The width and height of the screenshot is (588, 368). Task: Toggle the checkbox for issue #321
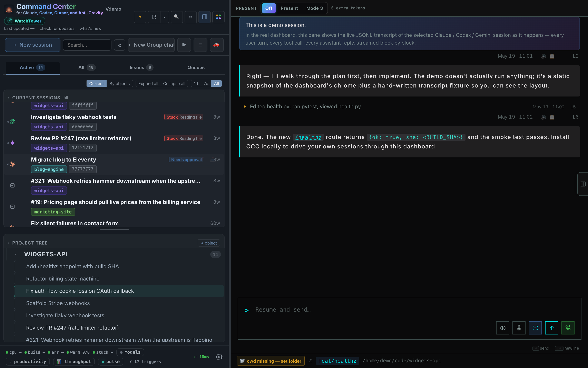[x=13, y=185]
